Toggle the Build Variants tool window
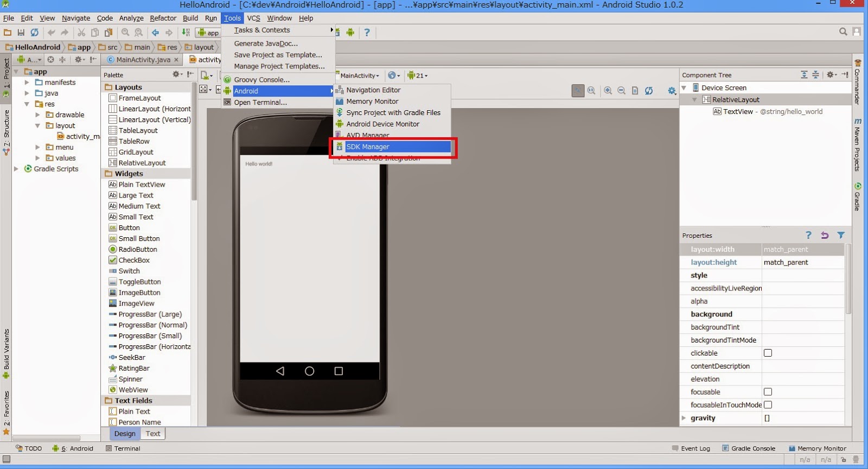This screenshot has width=868, height=469. click(x=7, y=353)
